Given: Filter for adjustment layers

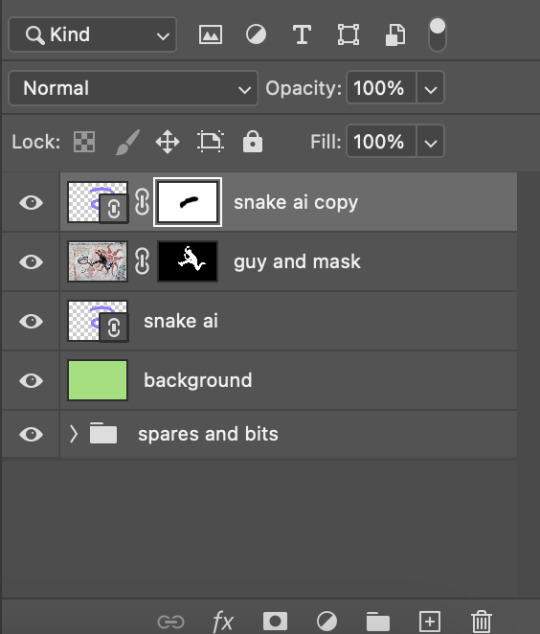Looking at the screenshot, I should [256, 35].
